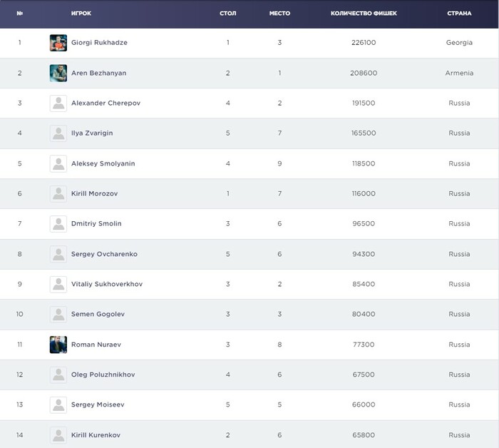Click Alexander Cherepov's placeholder avatar icon
The image size is (499, 448).
point(58,103)
